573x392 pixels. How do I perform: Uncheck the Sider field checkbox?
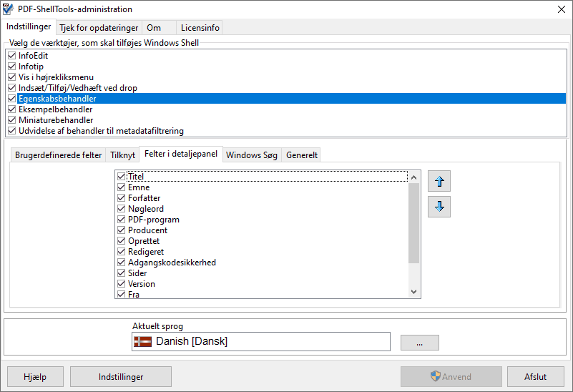(122, 273)
